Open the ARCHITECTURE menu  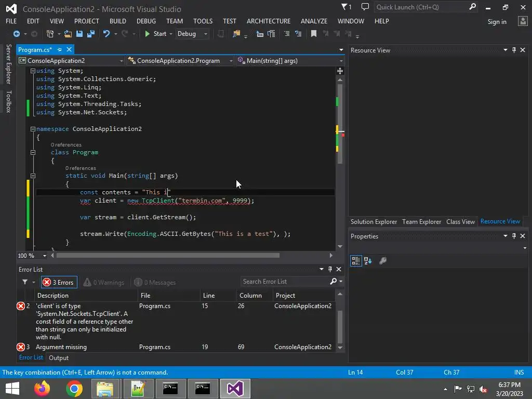[269, 21]
